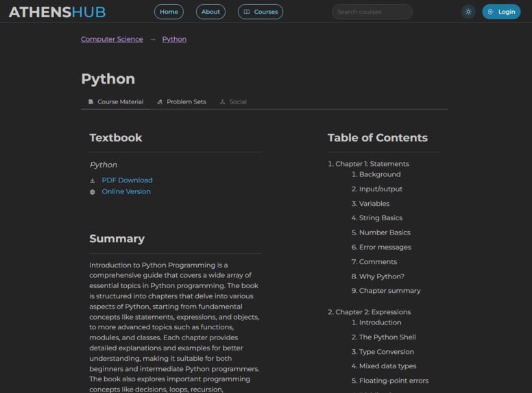Open the Courses button
The image size is (532, 393).
tap(261, 12)
